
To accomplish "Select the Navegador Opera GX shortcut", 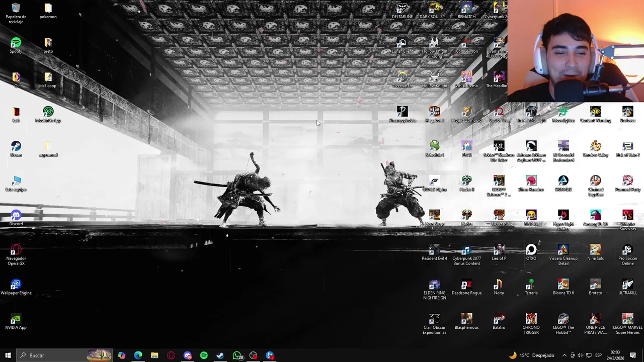I will [x=16, y=255].
